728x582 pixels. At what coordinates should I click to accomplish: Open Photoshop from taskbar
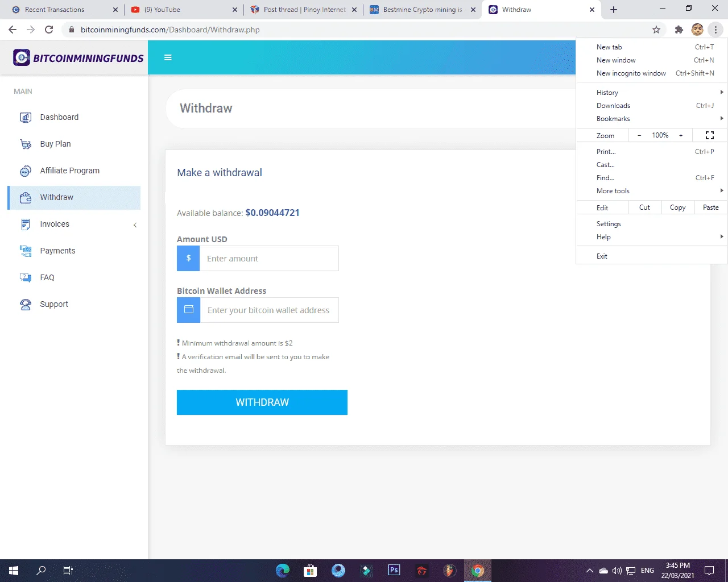(x=394, y=571)
